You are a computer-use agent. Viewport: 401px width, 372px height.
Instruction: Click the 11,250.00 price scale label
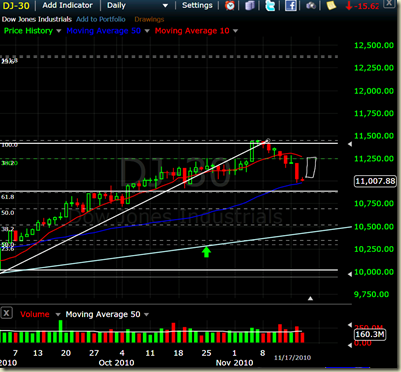coord(374,159)
